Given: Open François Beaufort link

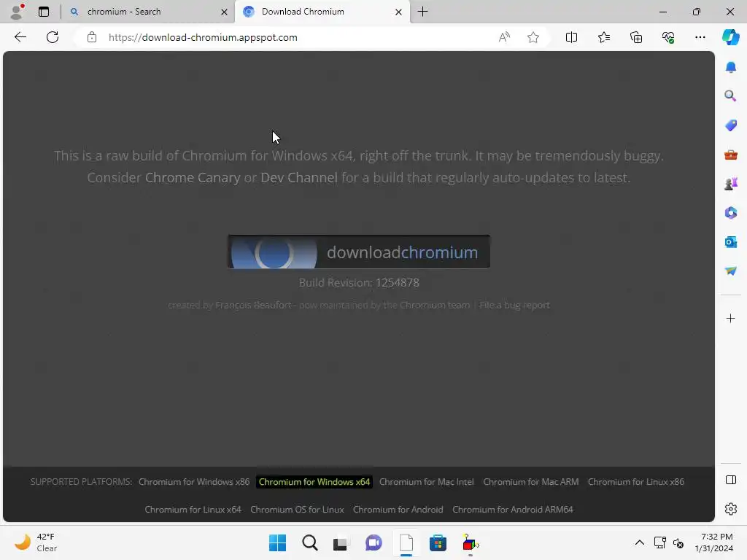Looking at the screenshot, I should [x=253, y=306].
